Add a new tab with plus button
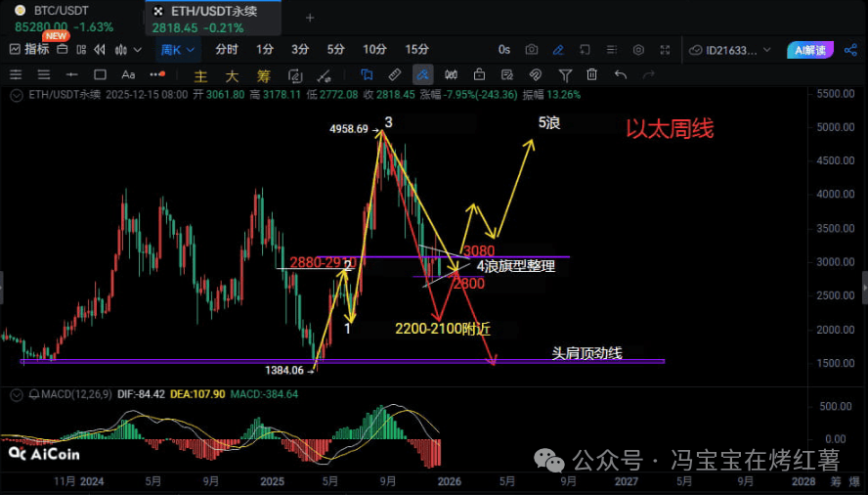This screenshot has height=495, width=868. tap(310, 18)
